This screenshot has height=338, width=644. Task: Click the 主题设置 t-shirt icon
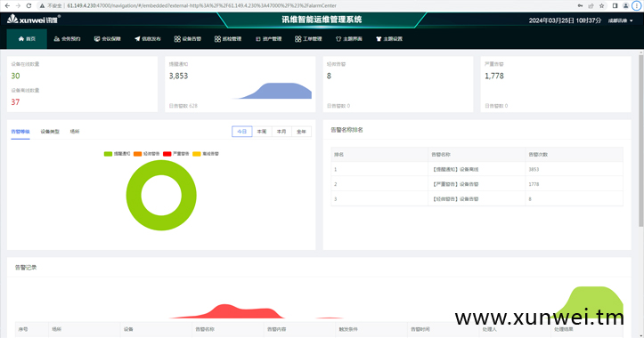pyautogui.click(x=379, y=39)
